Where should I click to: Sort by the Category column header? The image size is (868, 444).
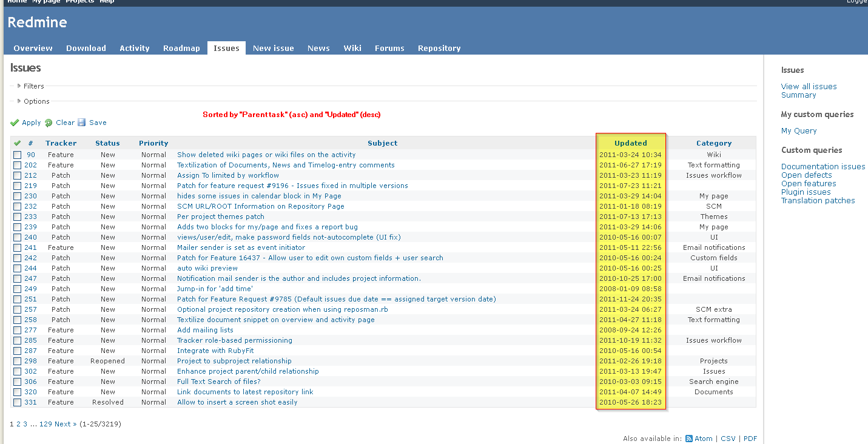click(714, 144)
